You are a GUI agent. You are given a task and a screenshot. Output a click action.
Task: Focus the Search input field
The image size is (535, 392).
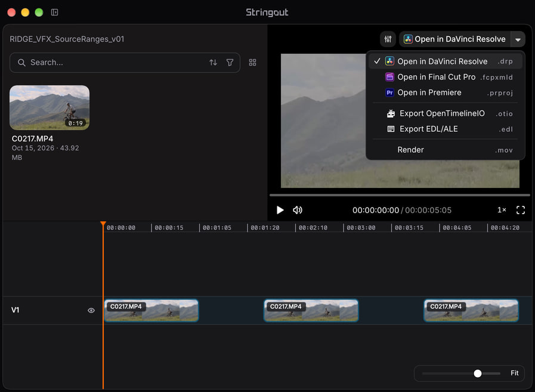click(125, 63)
